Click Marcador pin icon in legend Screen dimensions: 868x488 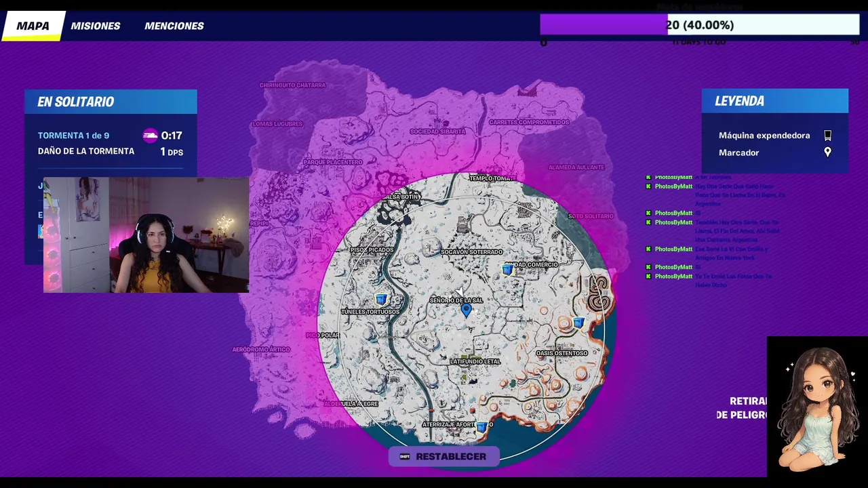pyautogui.click(x=827, y=152)
